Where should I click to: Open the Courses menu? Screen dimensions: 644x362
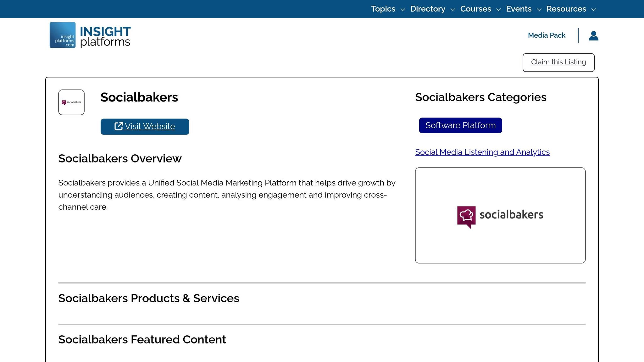pyautogui.click(x=475, y=9)
